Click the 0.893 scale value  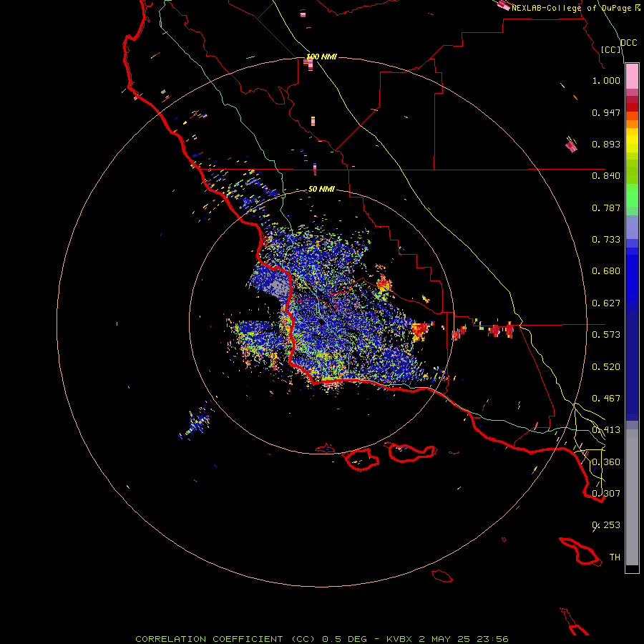[606, 144]
